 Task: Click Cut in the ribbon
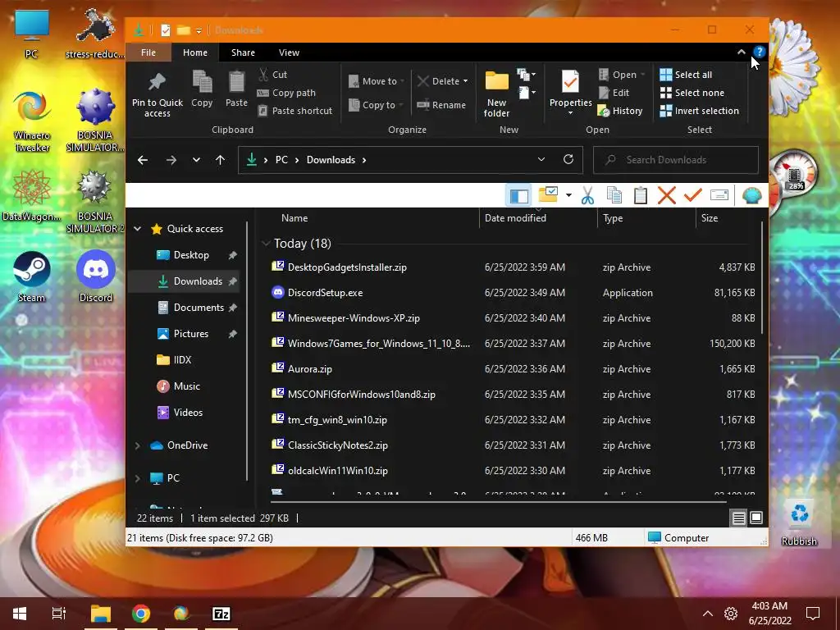272,75
